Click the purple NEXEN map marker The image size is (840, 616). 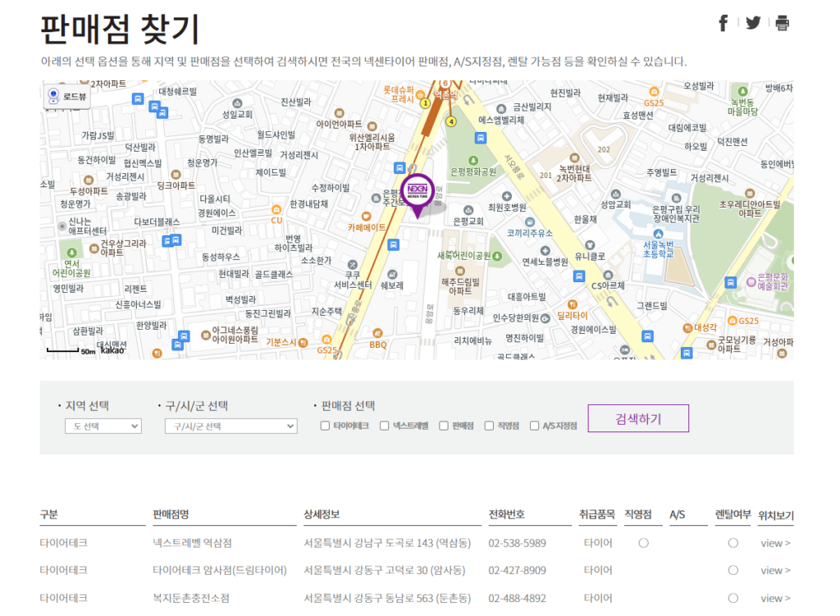point(418,195)
